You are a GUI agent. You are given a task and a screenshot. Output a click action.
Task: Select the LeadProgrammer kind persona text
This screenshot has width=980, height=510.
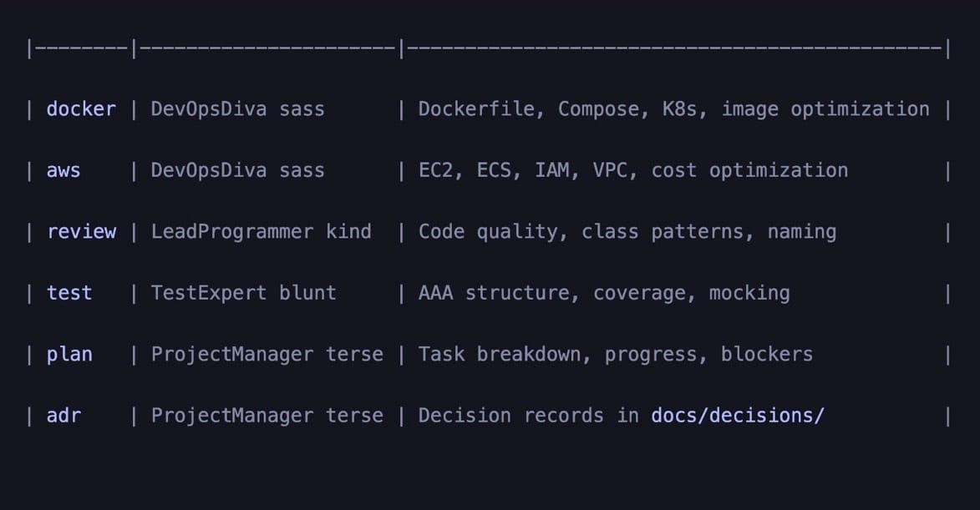261,232
